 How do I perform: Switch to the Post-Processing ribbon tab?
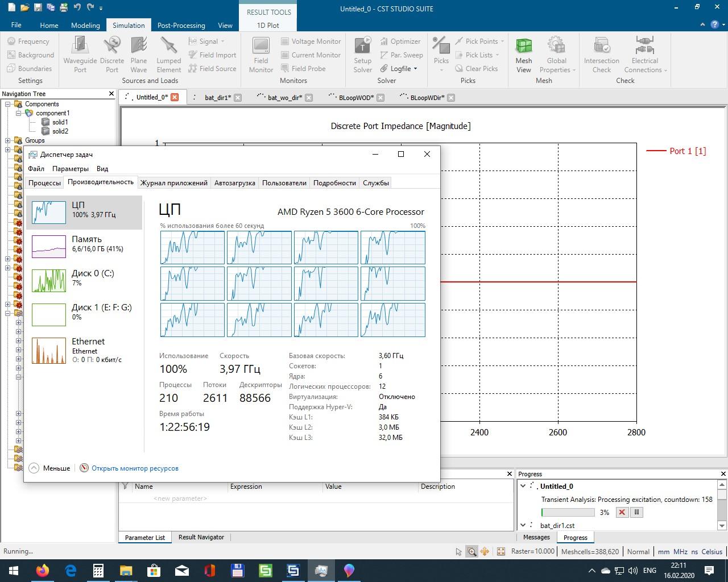[x=181, y=25]
